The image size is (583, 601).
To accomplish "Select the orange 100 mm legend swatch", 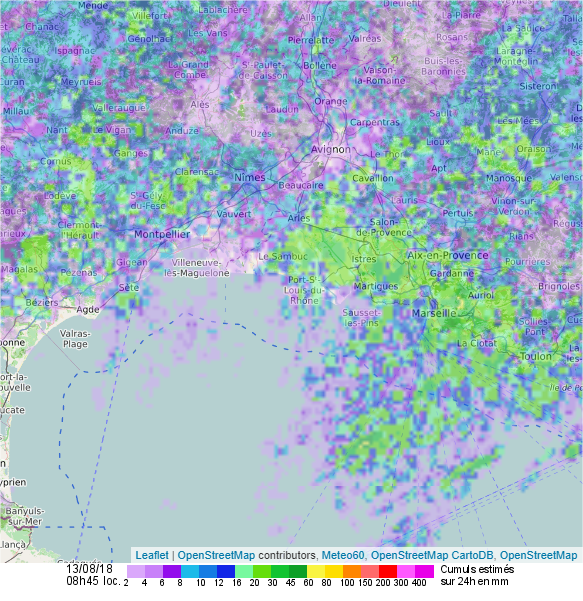I will (352, 571).
